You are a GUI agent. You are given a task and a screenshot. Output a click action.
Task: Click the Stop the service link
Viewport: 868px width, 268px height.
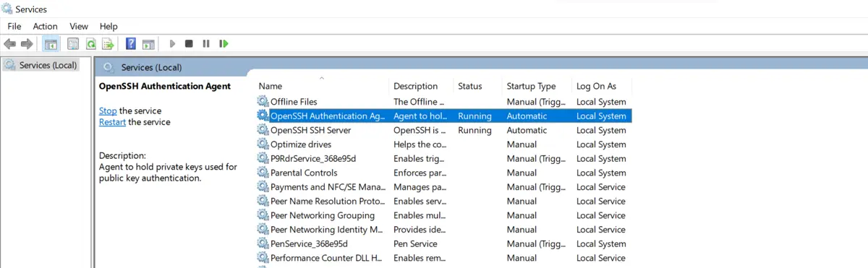click(108, 111)
